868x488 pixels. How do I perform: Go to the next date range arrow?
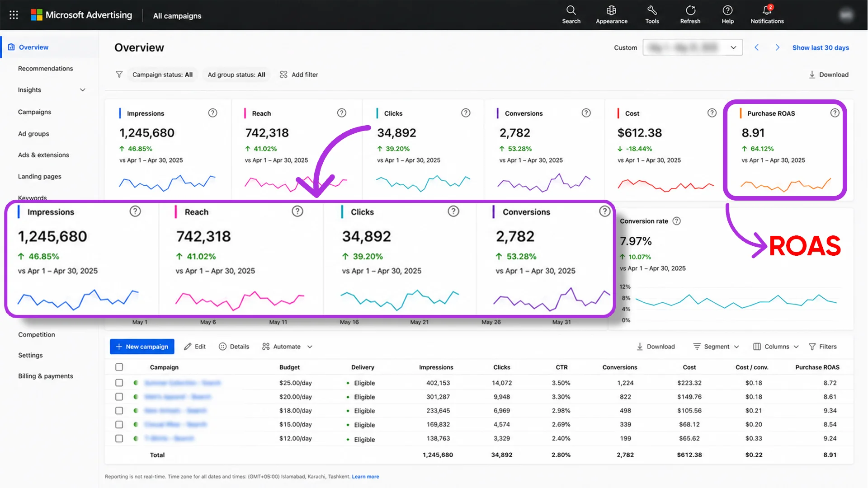777,47
